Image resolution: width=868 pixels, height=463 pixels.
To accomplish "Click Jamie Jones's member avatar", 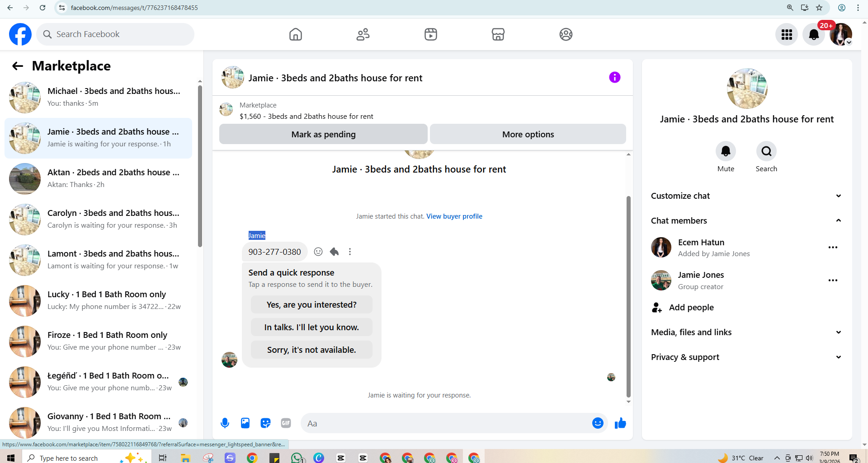I will [x=661, y=281].
